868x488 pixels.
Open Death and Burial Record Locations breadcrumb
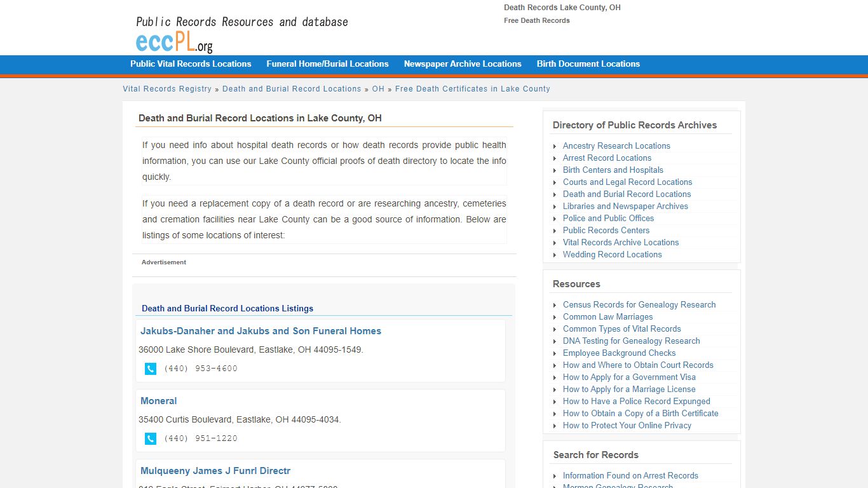coord(292,89)
